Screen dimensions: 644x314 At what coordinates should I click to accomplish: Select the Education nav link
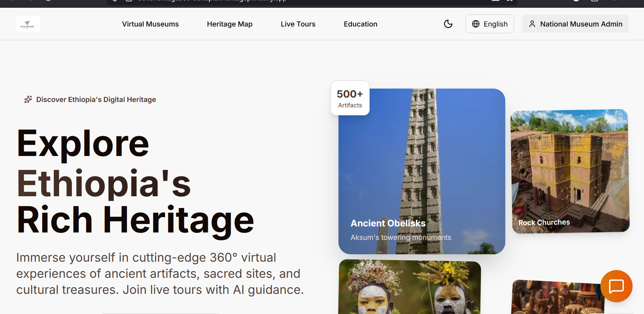pos(361,24)
